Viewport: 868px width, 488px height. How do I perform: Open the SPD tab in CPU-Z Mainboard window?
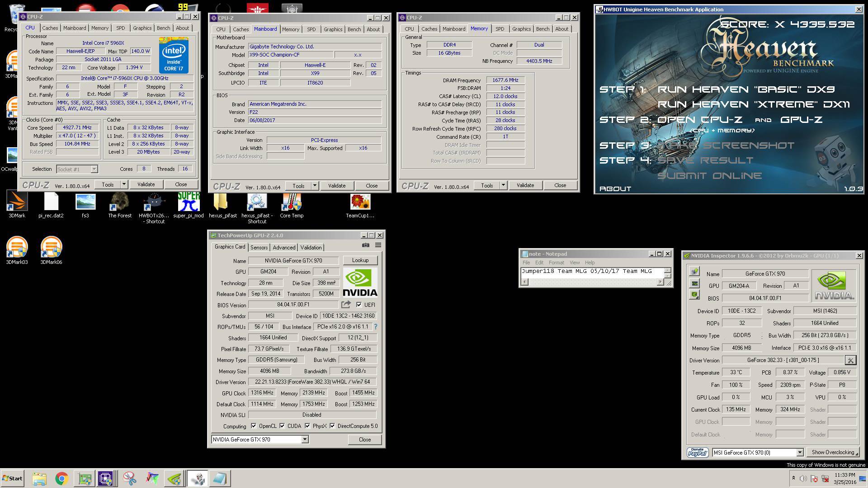click(311, 29)
